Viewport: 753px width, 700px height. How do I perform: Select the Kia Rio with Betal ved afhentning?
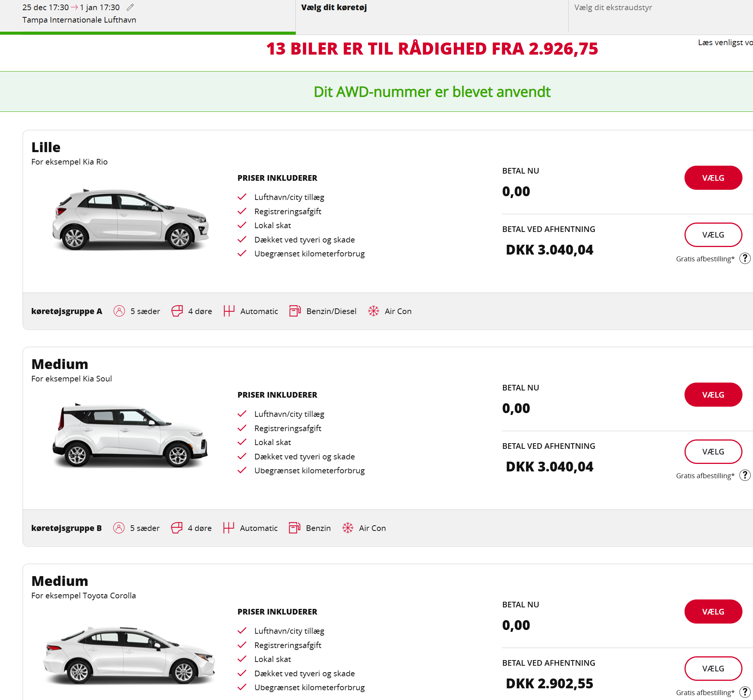tap(713, 235)
